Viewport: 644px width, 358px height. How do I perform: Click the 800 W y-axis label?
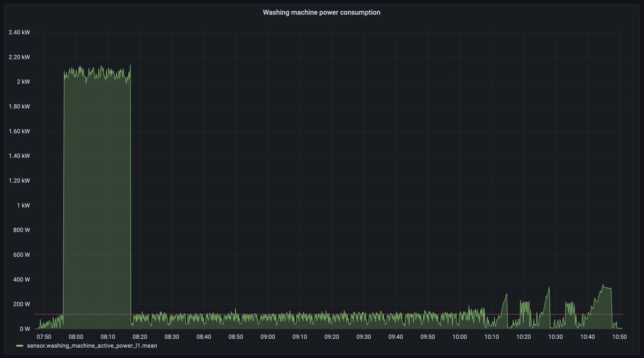pos(21,230)
